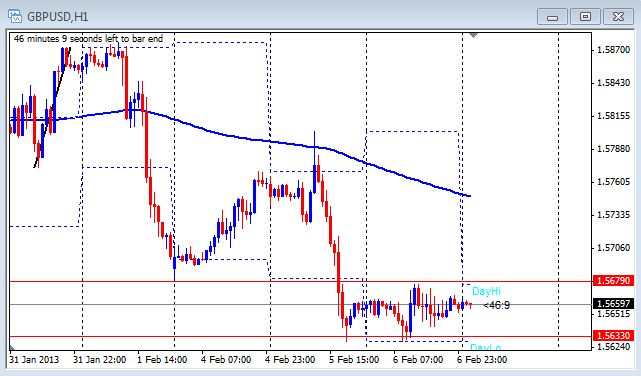The image size is (641, 376).
Task: Click the '<46:9' timer label near price
Action: (496, 305)
